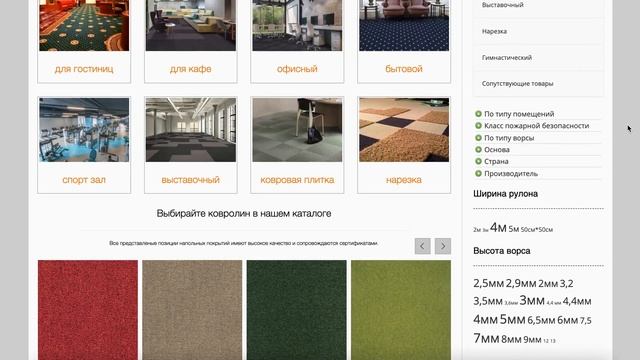This screenshot has height=360, width=640.
Task: Select the beige carpet swatch
Action: (x=192, y=310)
